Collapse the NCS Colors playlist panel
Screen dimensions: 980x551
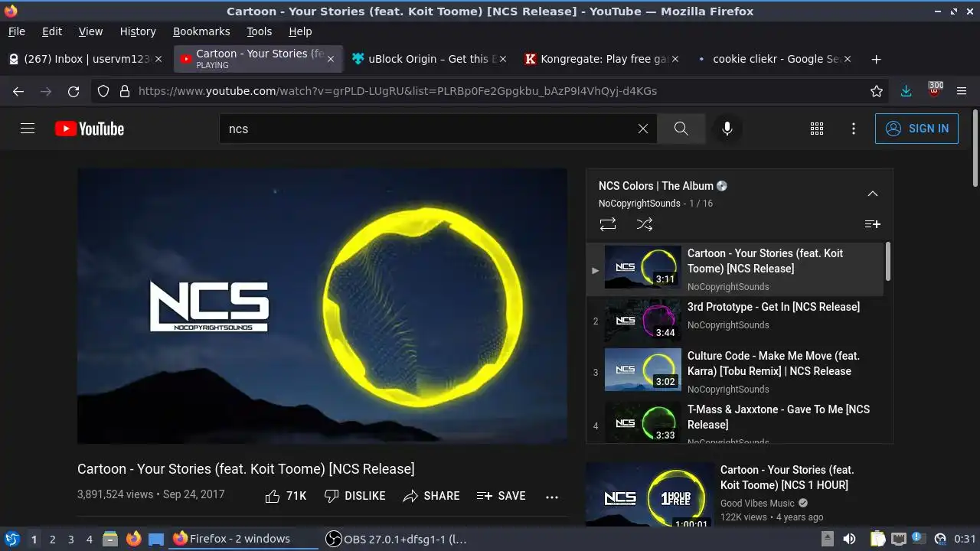pos(872,194)
